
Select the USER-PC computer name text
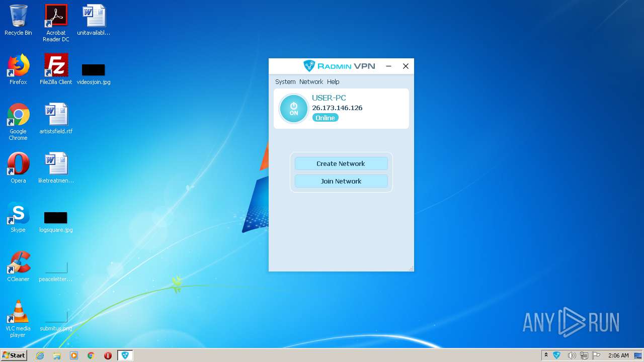pos(329,98)
